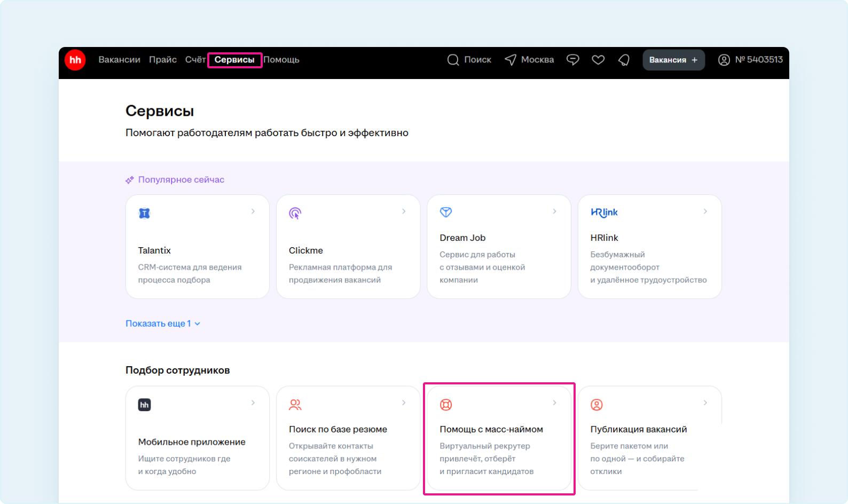Viewport: 848px width, 504px height.
Task: Click the Публикация вакансий person icon
Action: click(596, 405)
